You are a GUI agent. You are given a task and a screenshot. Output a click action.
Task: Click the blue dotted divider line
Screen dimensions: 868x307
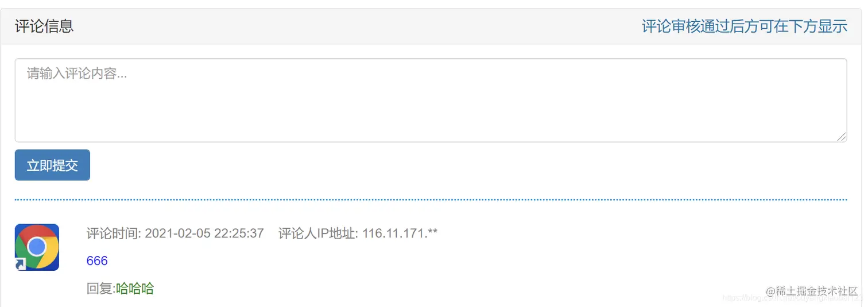(x=431, y=199)
